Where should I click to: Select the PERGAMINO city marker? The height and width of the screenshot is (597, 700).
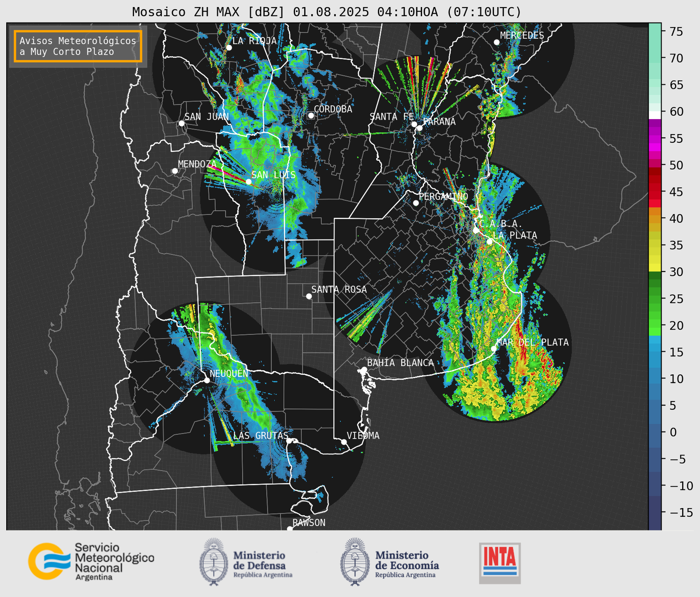(416, 203)
